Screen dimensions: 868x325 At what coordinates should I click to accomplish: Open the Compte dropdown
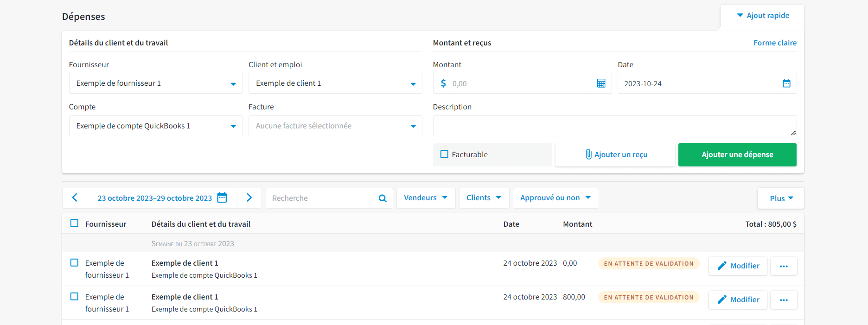click(156, 126)
